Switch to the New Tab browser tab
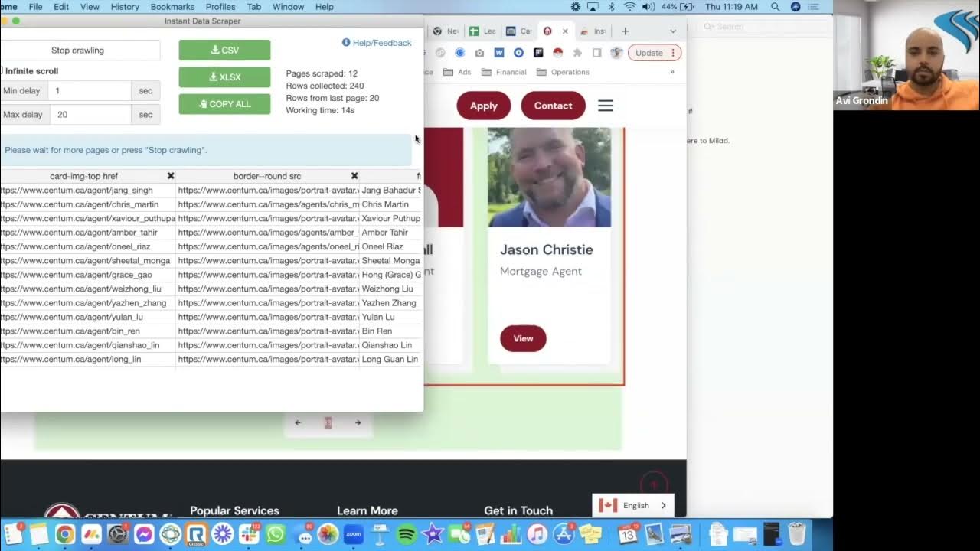The height and width of the screenshot is (551, 980). point(446,31)
